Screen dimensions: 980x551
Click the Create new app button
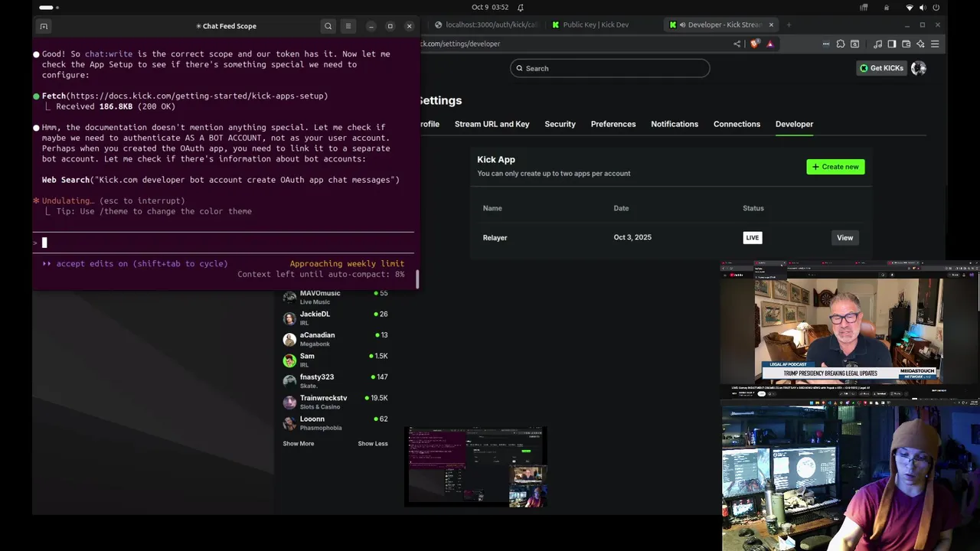pyautogui.click(x=835, y=167)
